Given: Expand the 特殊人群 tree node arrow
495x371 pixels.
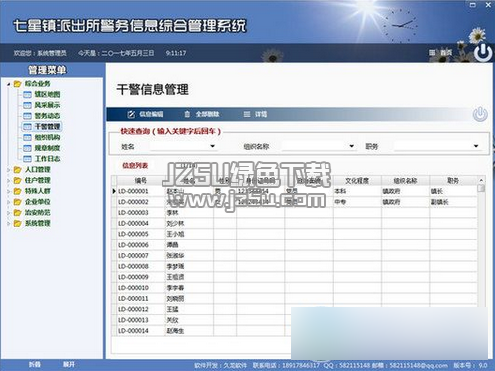Looking at the screenshot, I should (x=9, y=191).
